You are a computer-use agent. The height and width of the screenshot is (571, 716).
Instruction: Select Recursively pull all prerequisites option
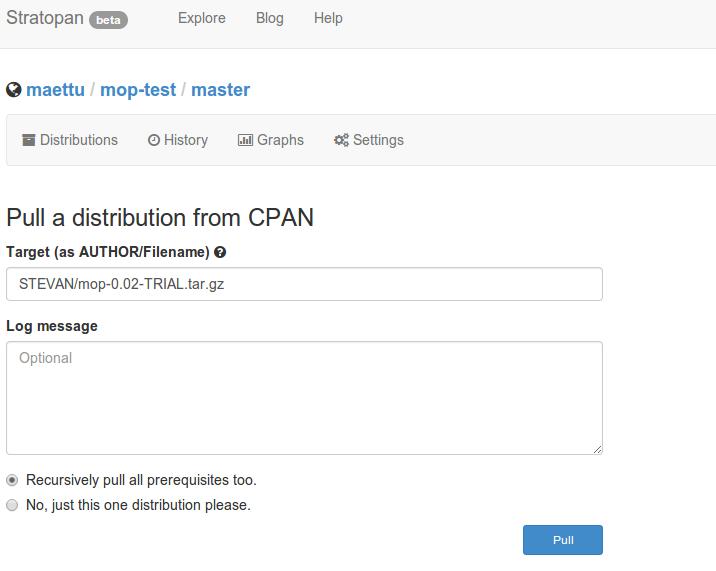click(12, 480)
